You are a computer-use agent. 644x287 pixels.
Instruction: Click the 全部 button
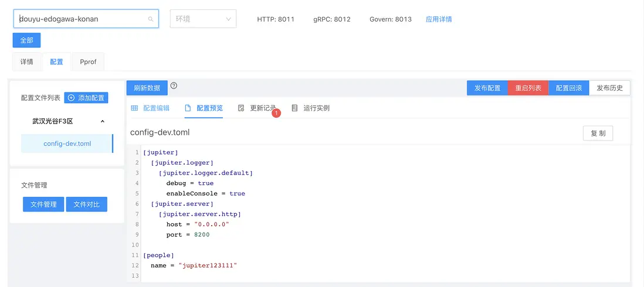(x=27, y=40)
